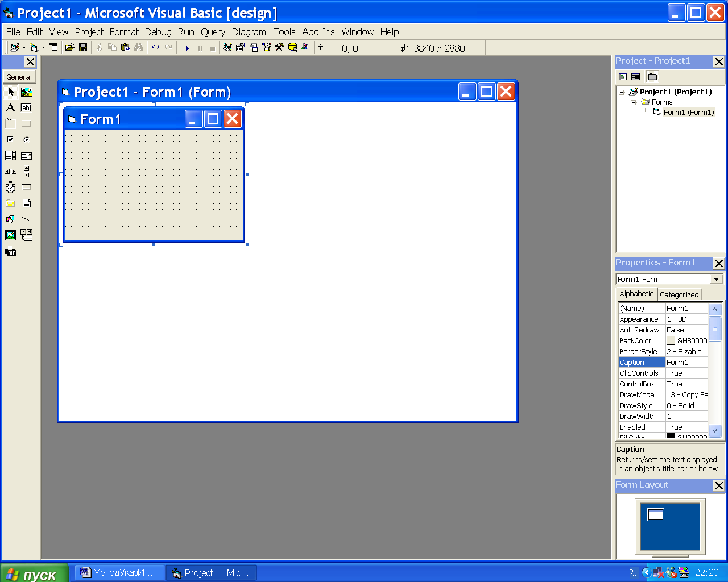728x582 pixels.
Task: Select the OLE container tool
Action: click(11, 251)
